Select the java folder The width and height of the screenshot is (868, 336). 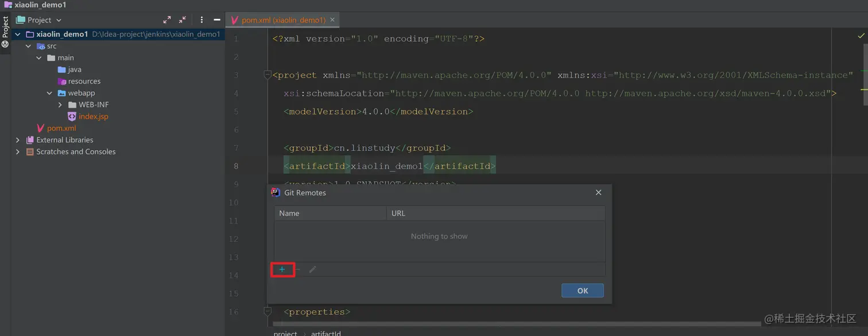coord(69,69)
